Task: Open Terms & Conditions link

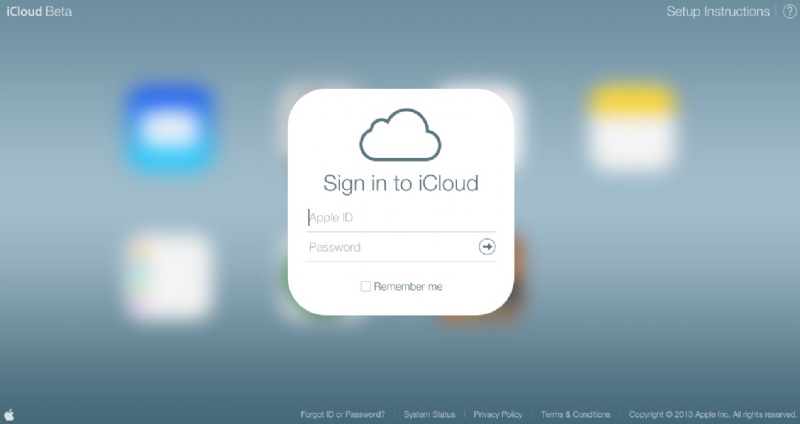Action: (x=576, y=414)
